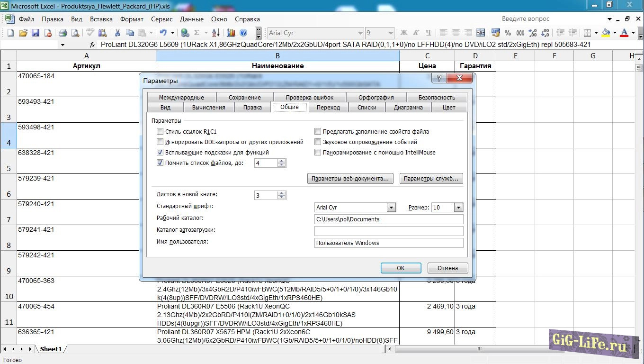Viewport: 644px width, 364px height.
Task: Enable the R1C1 reference style checkbox
Action: pos(160,132)
